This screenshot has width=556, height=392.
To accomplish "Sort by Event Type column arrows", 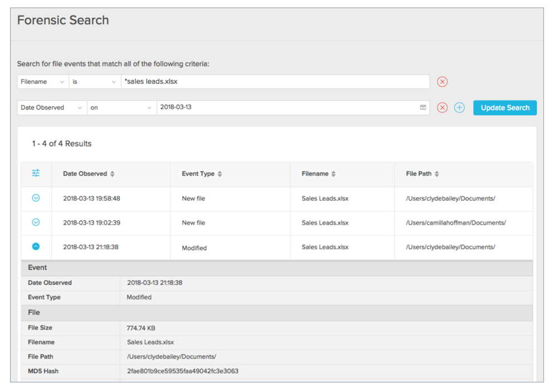I will pos(220,174).
